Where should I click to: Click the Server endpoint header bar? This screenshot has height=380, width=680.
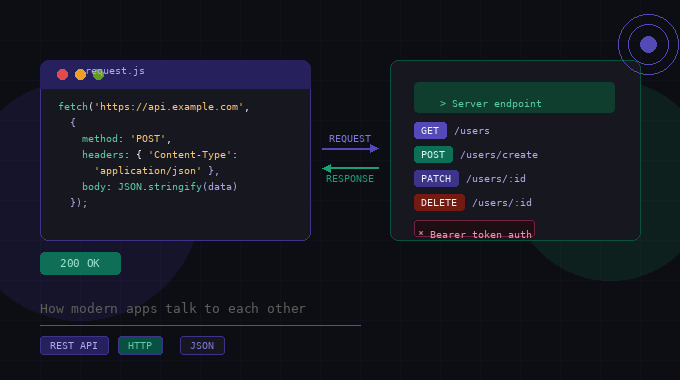[x=514, y=98]
